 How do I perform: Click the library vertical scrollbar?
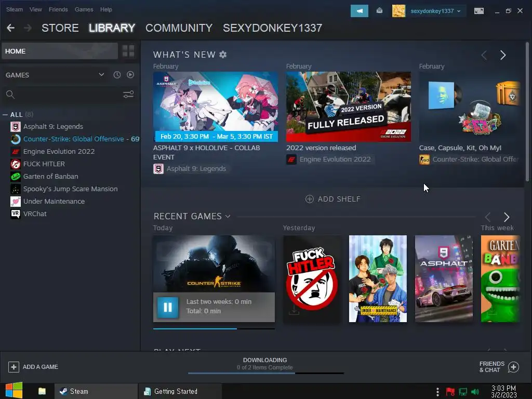pos(527,112)
